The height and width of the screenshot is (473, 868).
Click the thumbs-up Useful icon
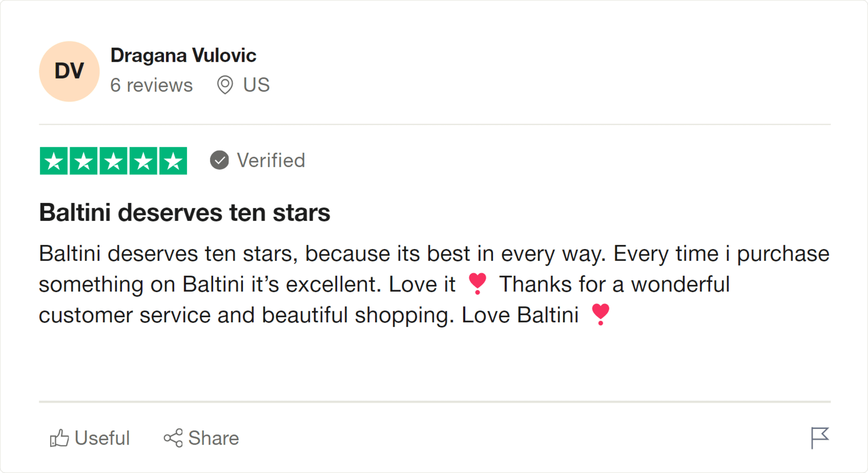59,438
